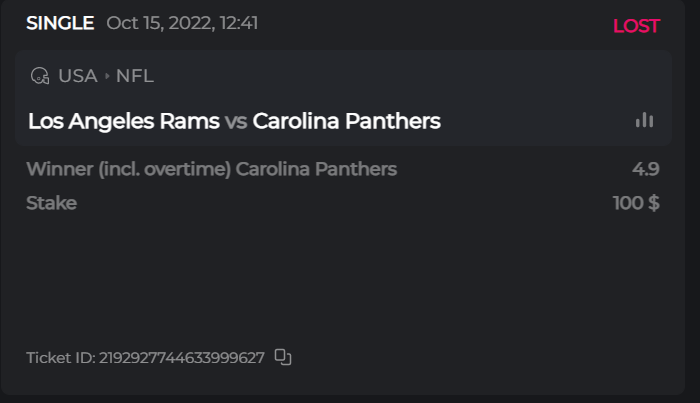Click the arrow between USA and NFL

tap(107, 76)
